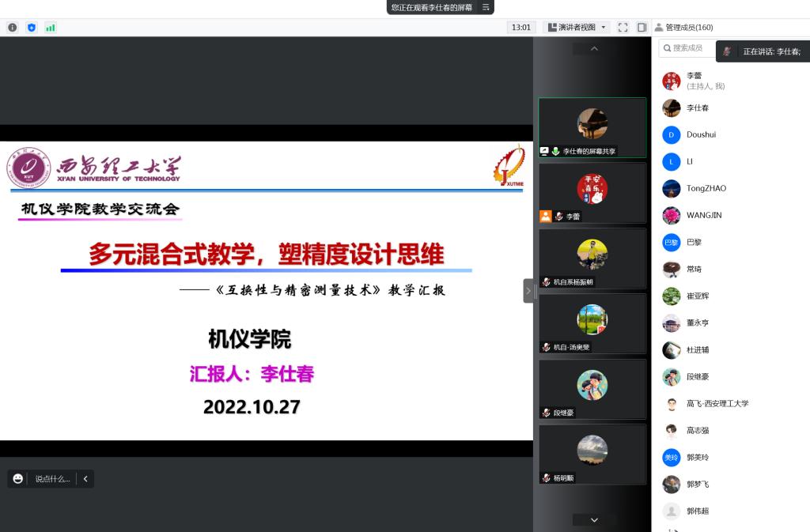This screenshot has width=810, height=532.
Task: Open the emoji reaction picker
Action: [x=18, y=479]
